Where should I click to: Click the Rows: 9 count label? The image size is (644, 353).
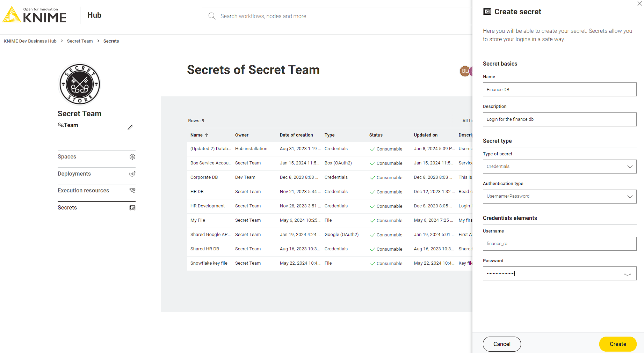coord(196,121)
